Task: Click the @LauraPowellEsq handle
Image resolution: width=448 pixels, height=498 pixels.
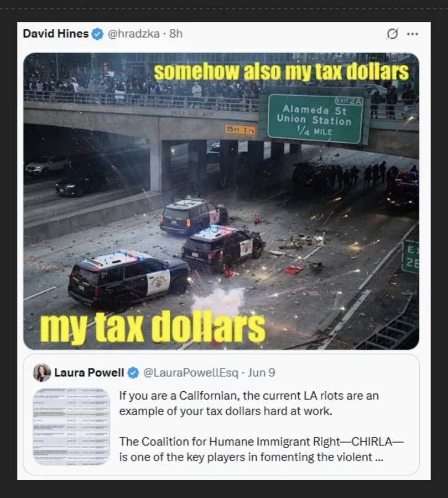Action: (191, 372)
